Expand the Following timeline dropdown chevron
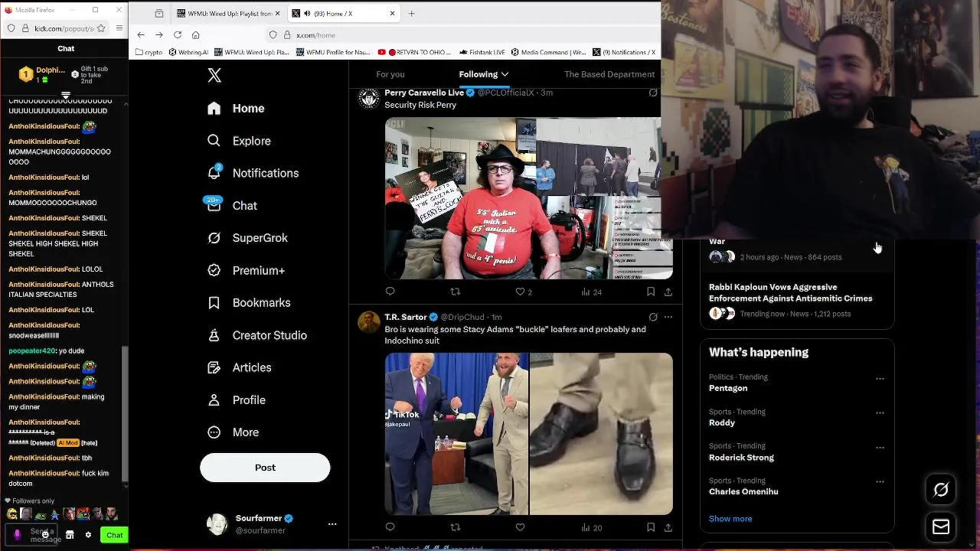This screenshot has height=551, width=980. (505, 74)
